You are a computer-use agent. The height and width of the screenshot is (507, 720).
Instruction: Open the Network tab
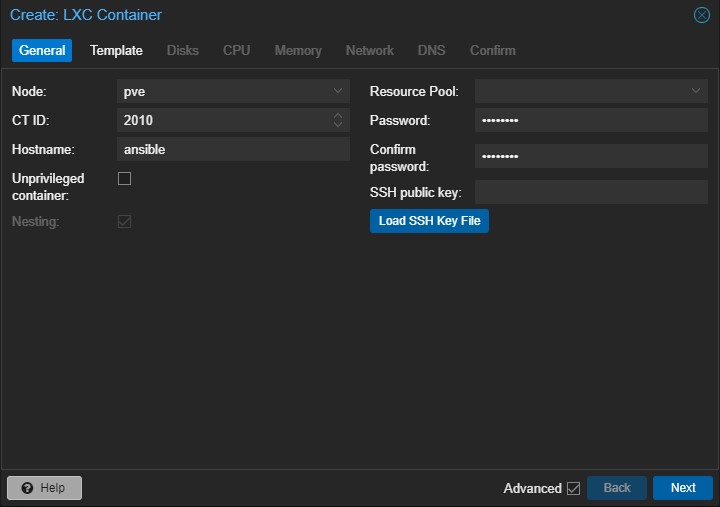(370, 50)
